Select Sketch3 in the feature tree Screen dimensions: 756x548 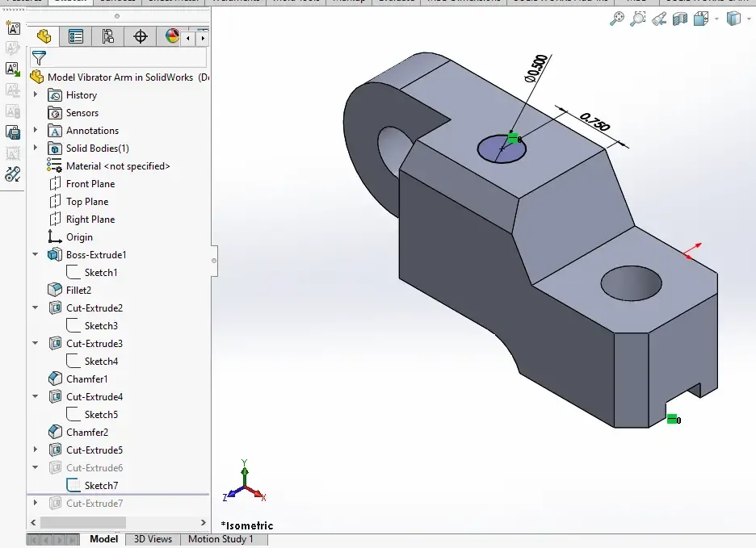click(92, 325)
